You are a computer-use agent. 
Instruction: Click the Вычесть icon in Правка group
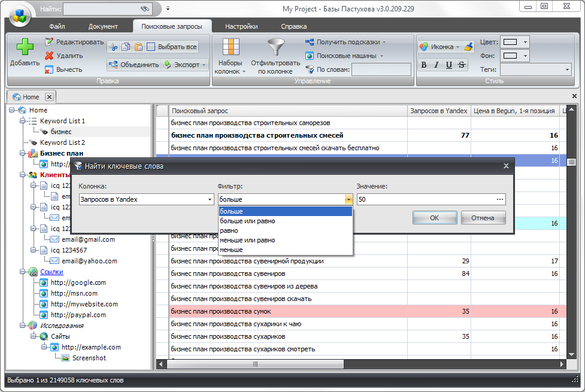tap(50, 69)
